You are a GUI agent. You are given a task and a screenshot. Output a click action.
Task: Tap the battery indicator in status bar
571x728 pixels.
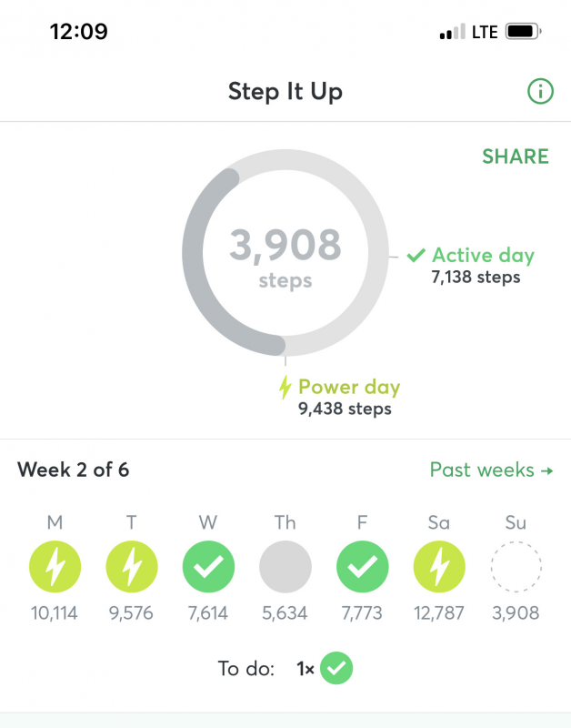523,32
